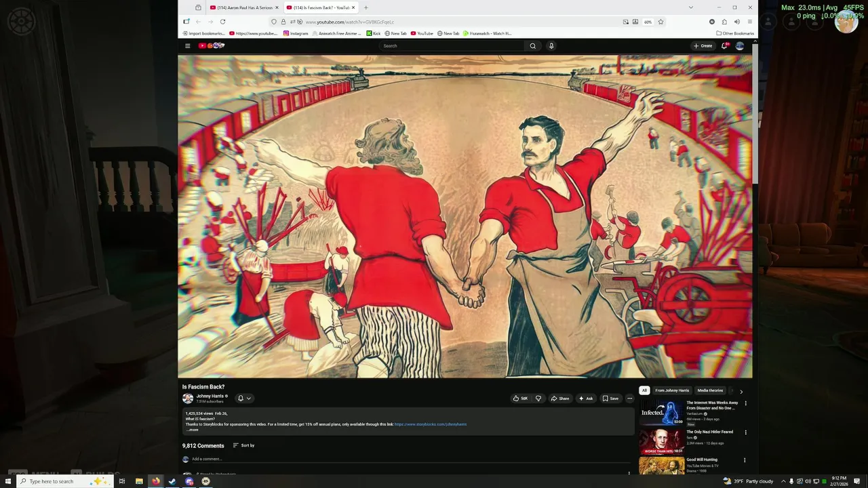The image size is (868, 488).
Task: Go to YouTube home via logo
Action: 211,46
